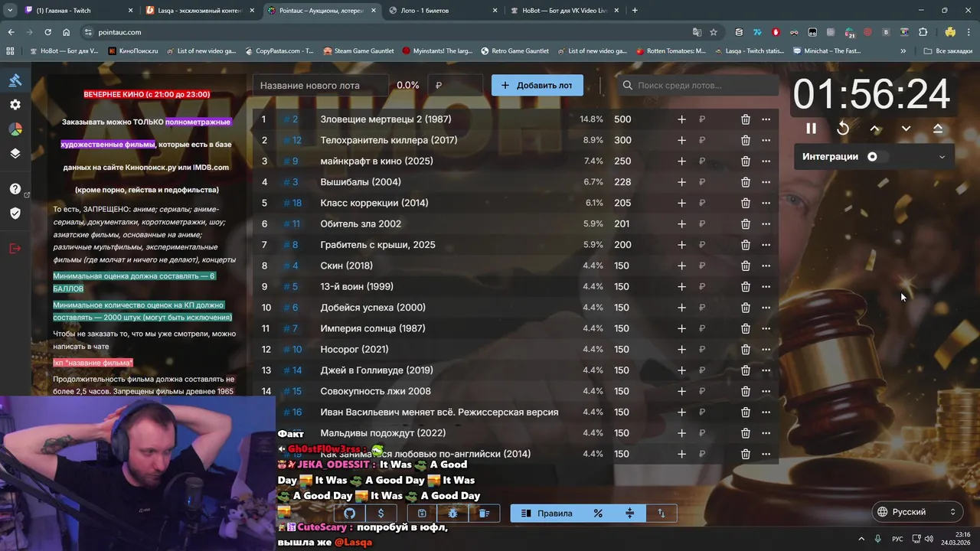The image size is (980, 551).
Task: Open the CopyPastas.com bookmark
Action: coord(279,51)
